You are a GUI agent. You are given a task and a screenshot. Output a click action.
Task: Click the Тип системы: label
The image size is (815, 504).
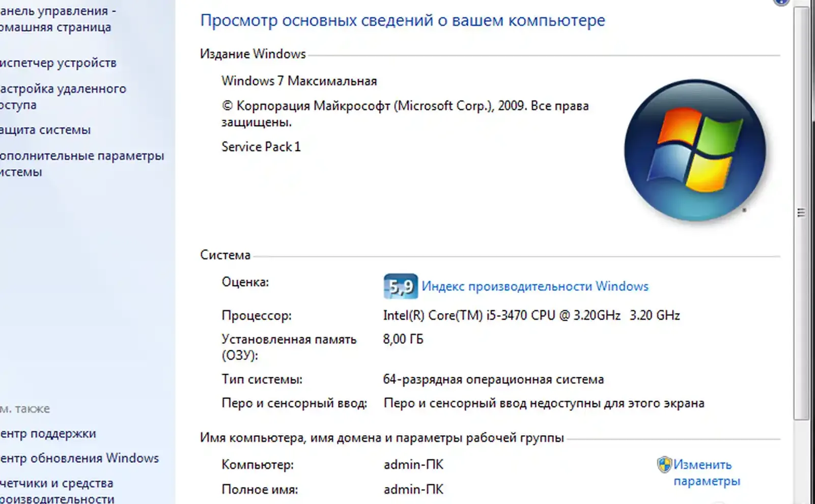pos(262,379)
